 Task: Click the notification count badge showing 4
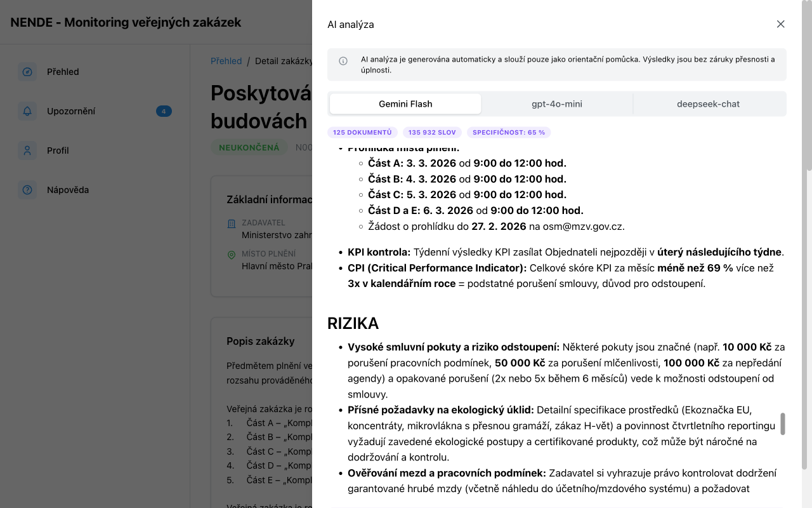click(164, 110)
